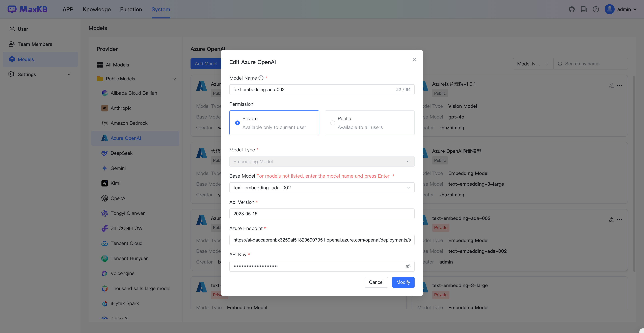Select Tencent Cloud provider

pyautogui.click(x=135, y=243)
